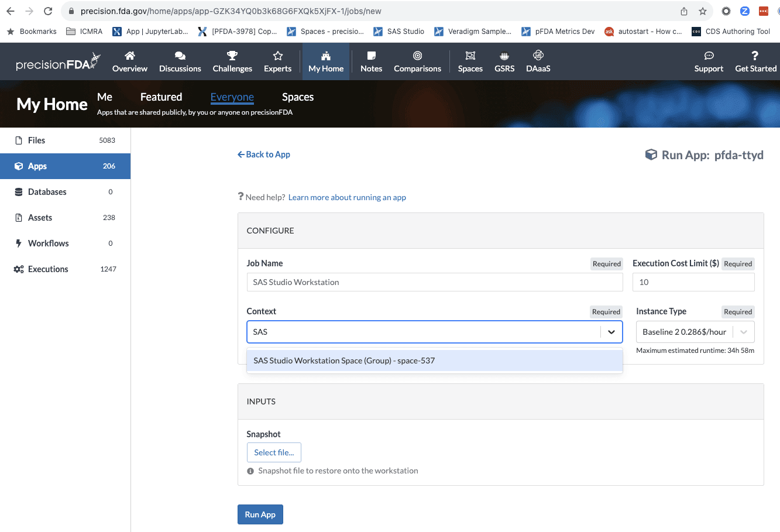Viewport: 780px width, 532px height.
Task: Open the PFDA-3978 bookmark
Action: [x=238, y=32]
